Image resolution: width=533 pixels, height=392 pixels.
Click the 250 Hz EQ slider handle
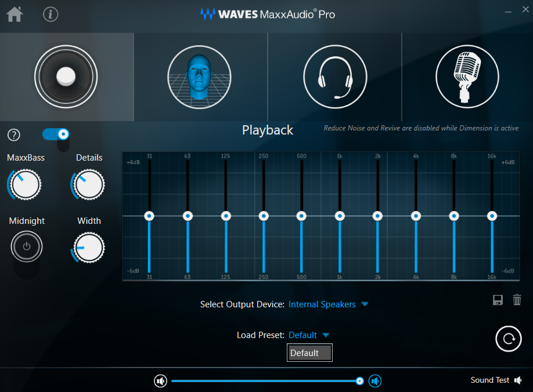coord(264,216)
